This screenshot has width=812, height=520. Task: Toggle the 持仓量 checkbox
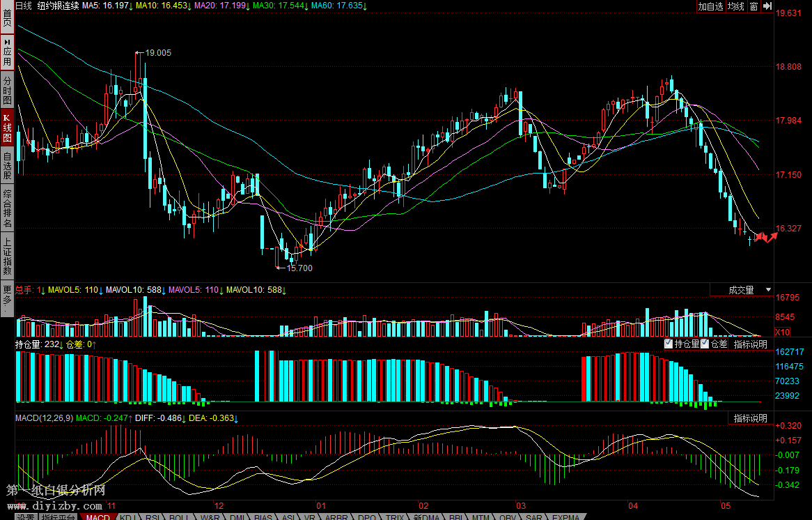click(x=669, y=344)
